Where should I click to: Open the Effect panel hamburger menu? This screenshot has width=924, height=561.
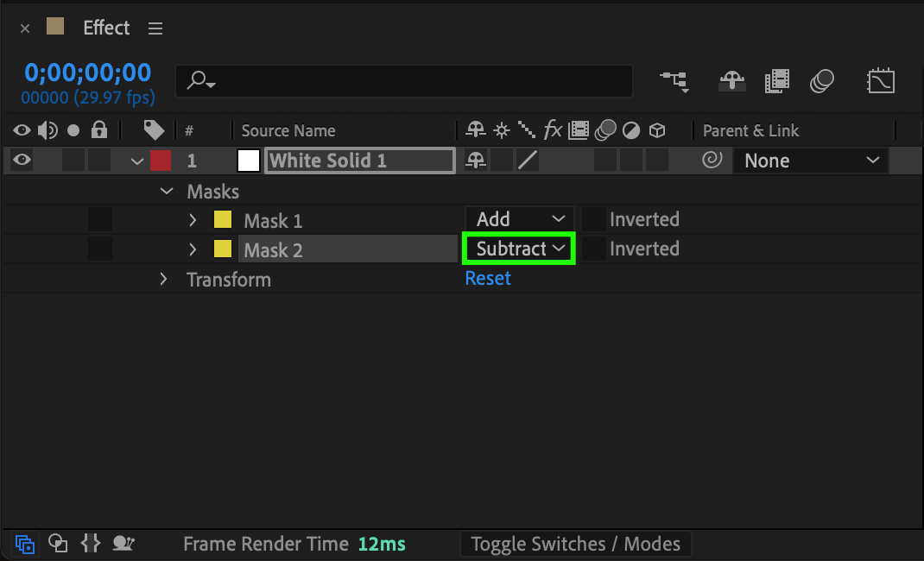pos(155,28)
